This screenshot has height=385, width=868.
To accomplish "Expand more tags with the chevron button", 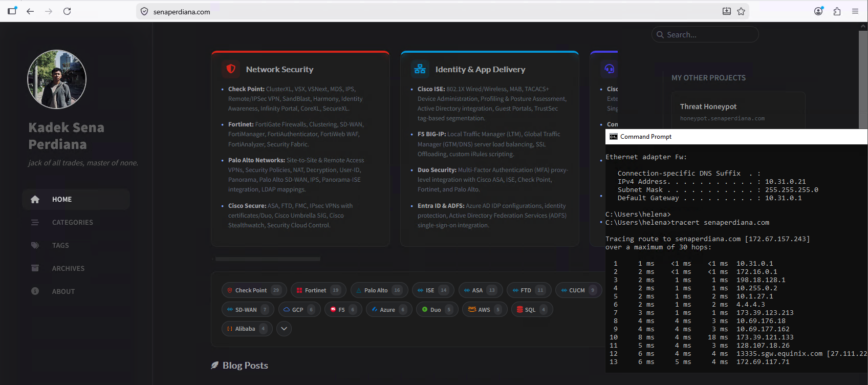I will point(284,329).
